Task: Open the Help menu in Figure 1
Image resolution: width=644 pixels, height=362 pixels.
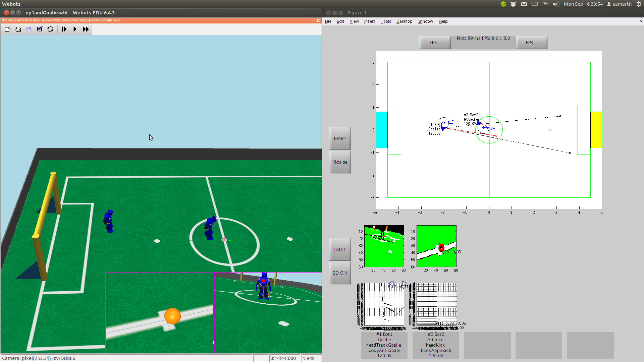Action: [x=443, y=21]
